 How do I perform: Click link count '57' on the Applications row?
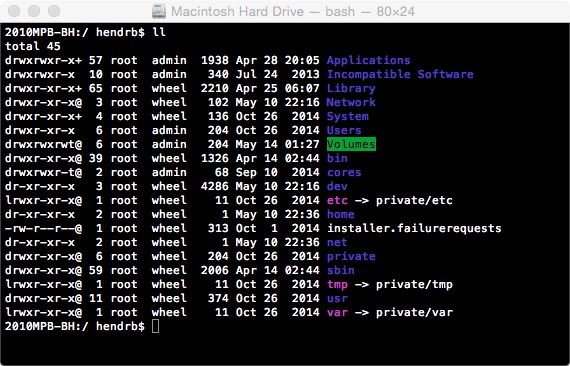pyautogui.click(x=96, y=60)
